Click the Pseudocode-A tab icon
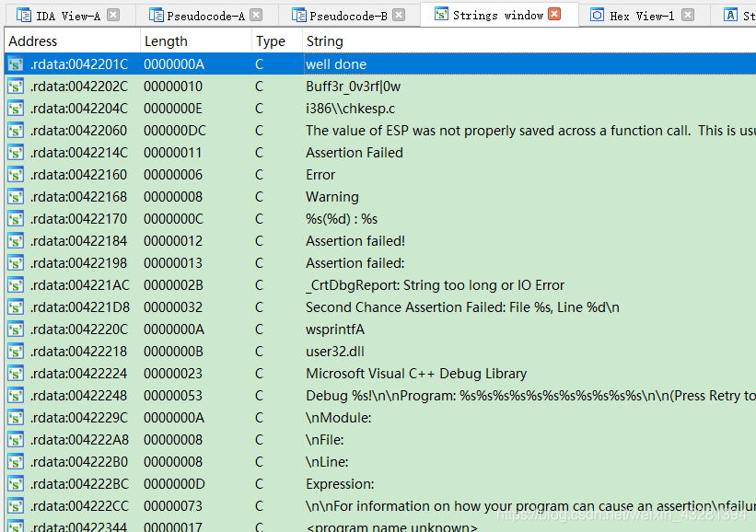Image resolution: width=756 pixels, height=532 pixels. (x=156, y=15)
